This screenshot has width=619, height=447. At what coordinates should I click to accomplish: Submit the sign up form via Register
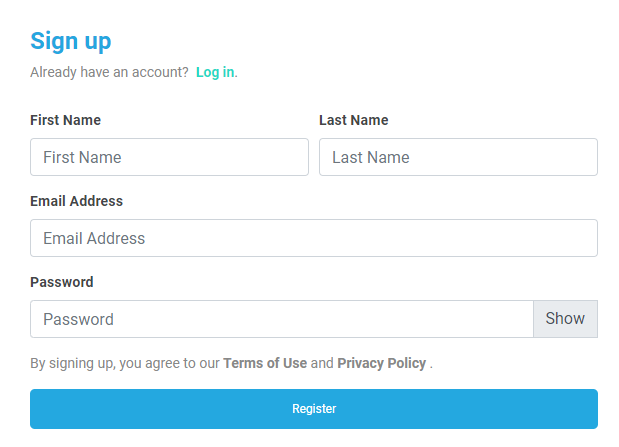click(x=314, y=409)
